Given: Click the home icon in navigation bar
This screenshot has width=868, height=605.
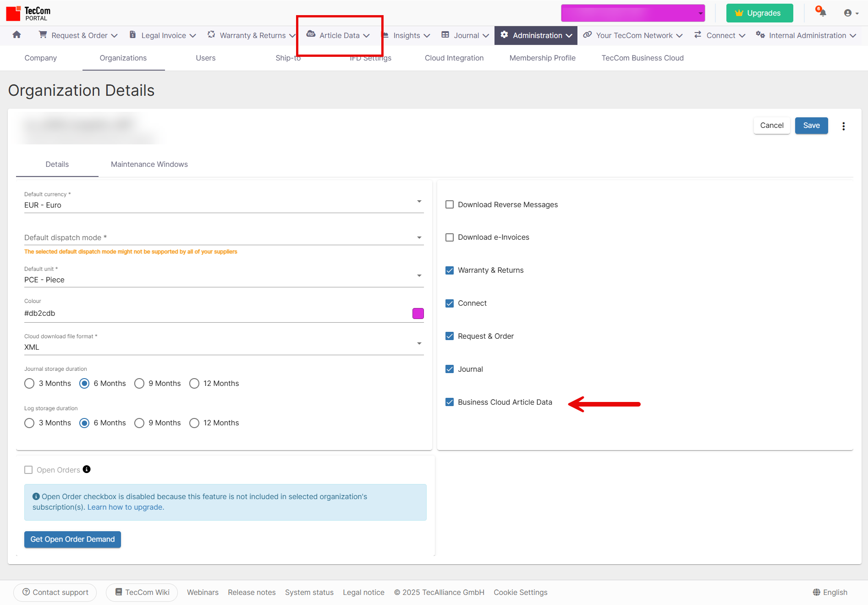Looking at the screenshot, I should [17, 35].
